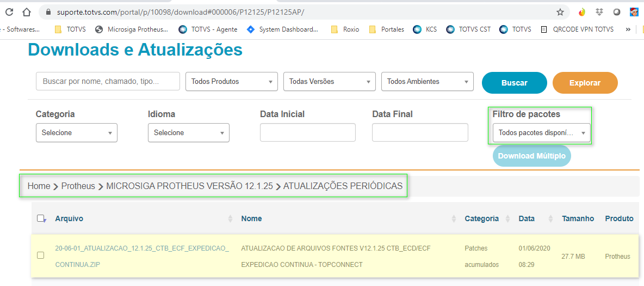
Task: Open the Dropbox extension icon
Action: click(x=599, y=13)
